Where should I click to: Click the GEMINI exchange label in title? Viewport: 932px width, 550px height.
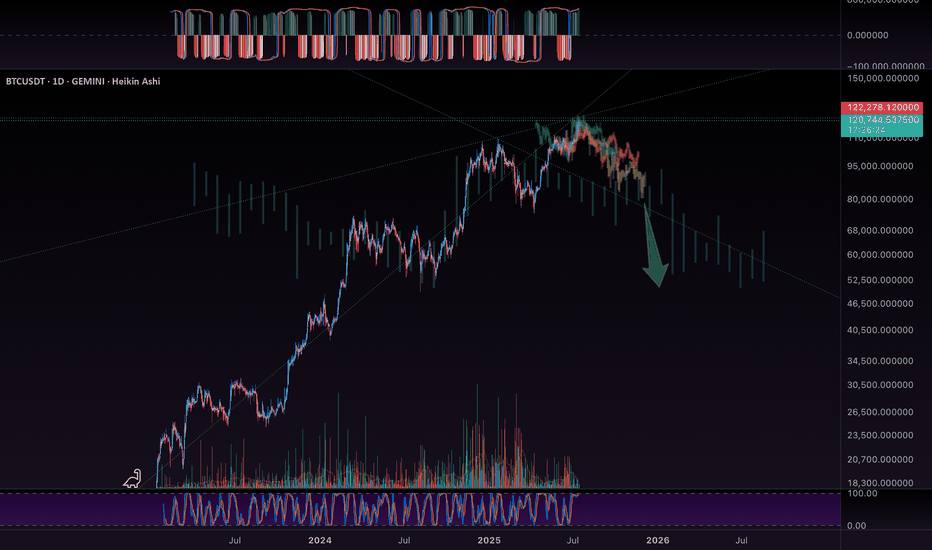click(88, 81)
